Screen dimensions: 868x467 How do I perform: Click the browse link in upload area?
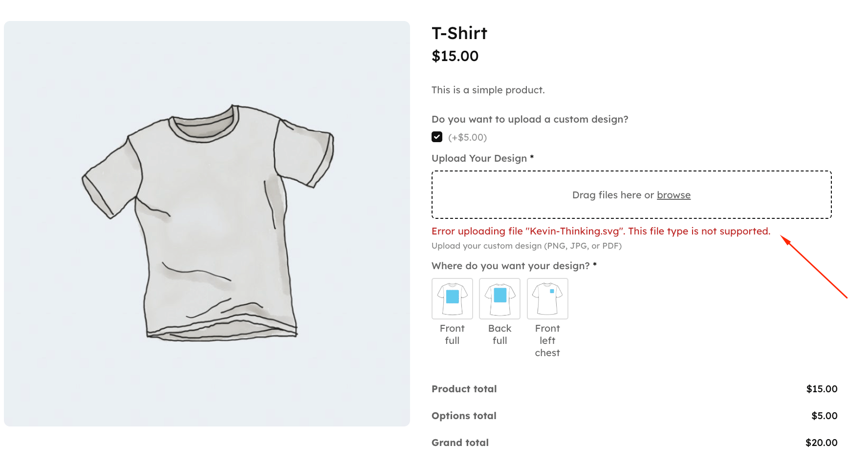pyautogui.click(x=673, y=195)
